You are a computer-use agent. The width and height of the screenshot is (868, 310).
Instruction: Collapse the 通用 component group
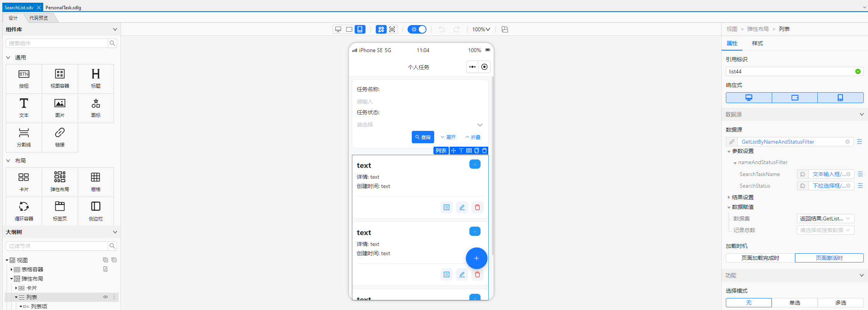(8, 58)
